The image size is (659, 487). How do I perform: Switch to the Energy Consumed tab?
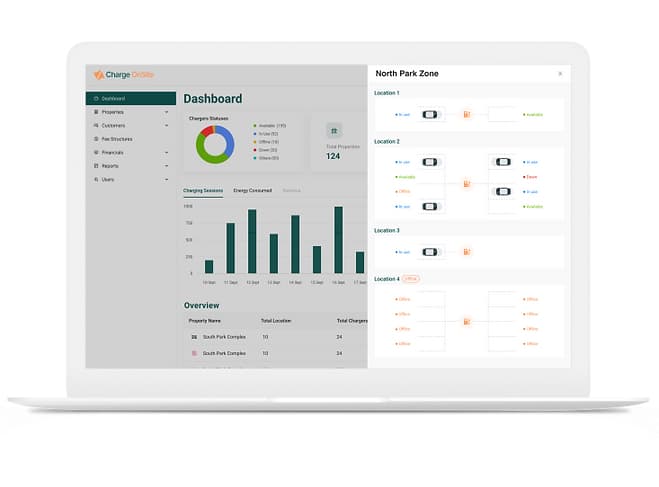pos(253,190)
